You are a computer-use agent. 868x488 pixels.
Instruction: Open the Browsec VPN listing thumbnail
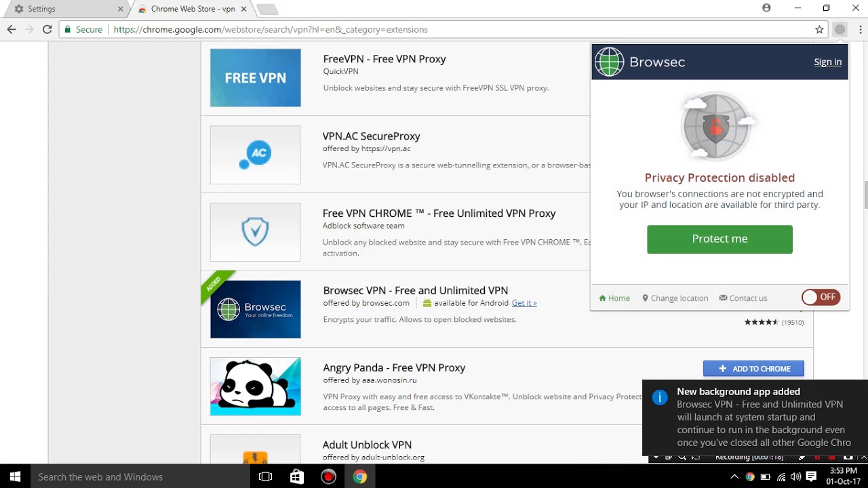255,309
